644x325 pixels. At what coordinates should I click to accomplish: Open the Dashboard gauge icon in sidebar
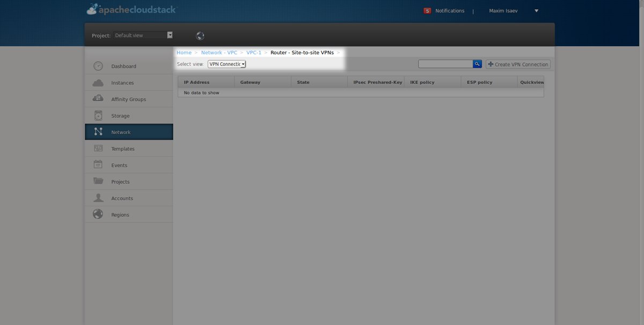point(98,66)
